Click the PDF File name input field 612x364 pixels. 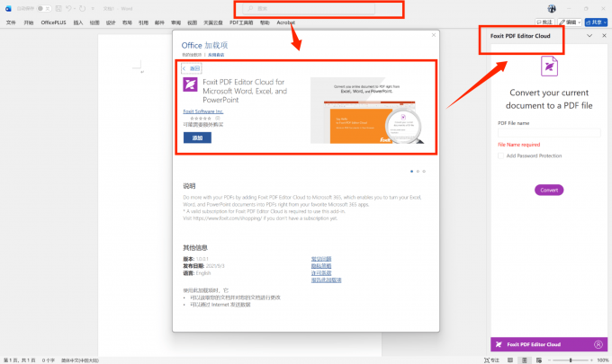(x=549, y=132)
